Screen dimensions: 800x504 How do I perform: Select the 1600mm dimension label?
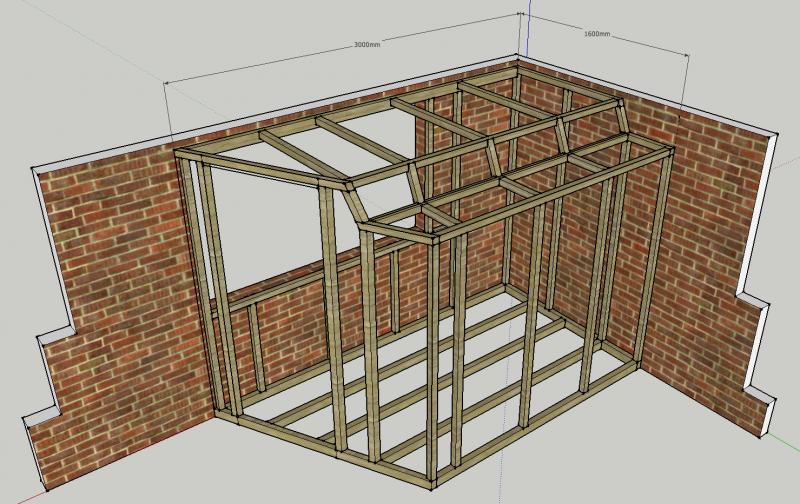point(596,34)
